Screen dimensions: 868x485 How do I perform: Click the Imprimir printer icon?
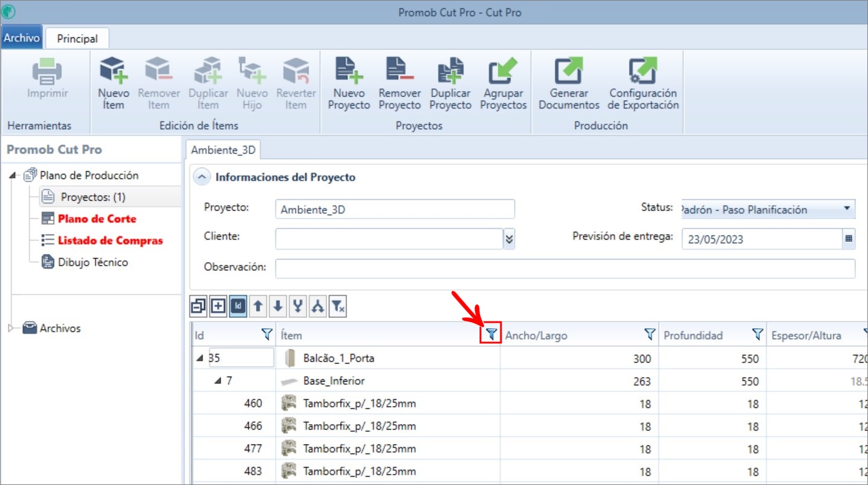[x=47, y=72]
